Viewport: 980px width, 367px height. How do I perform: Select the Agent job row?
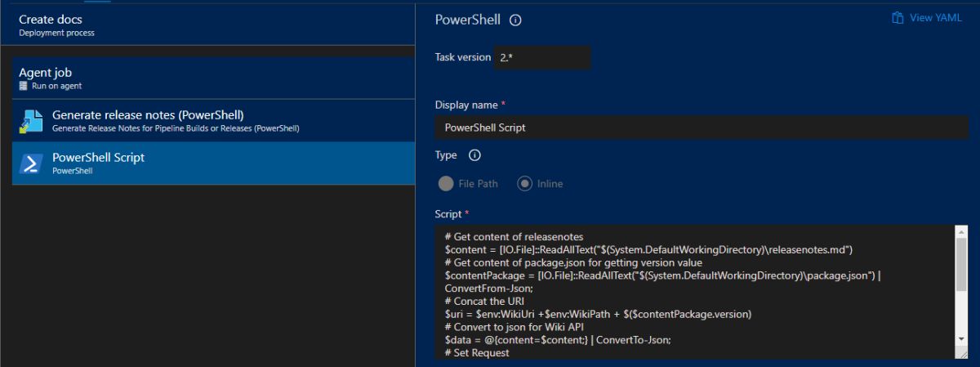(214, 78)
